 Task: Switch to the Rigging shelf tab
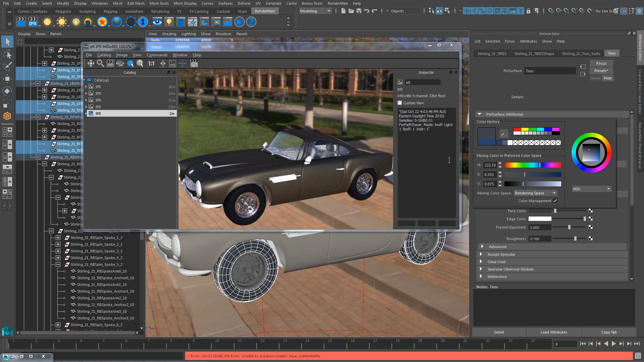click(110, 11)
